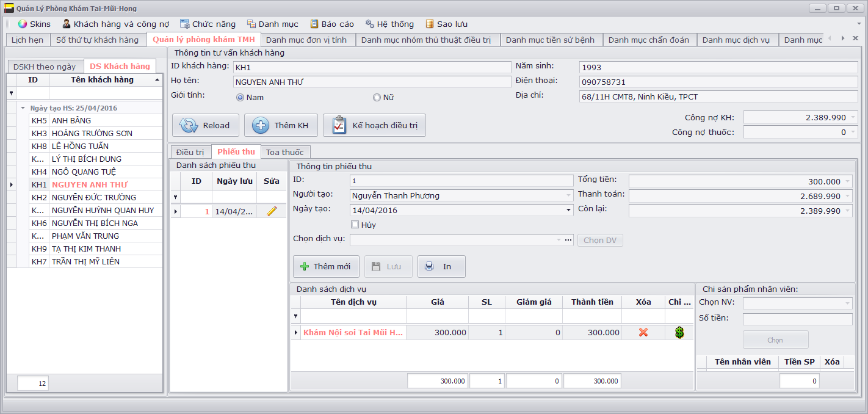The image size is (868, 414).
Task: Click the Reload button with refresh icon
Action: tap(204, 125)
